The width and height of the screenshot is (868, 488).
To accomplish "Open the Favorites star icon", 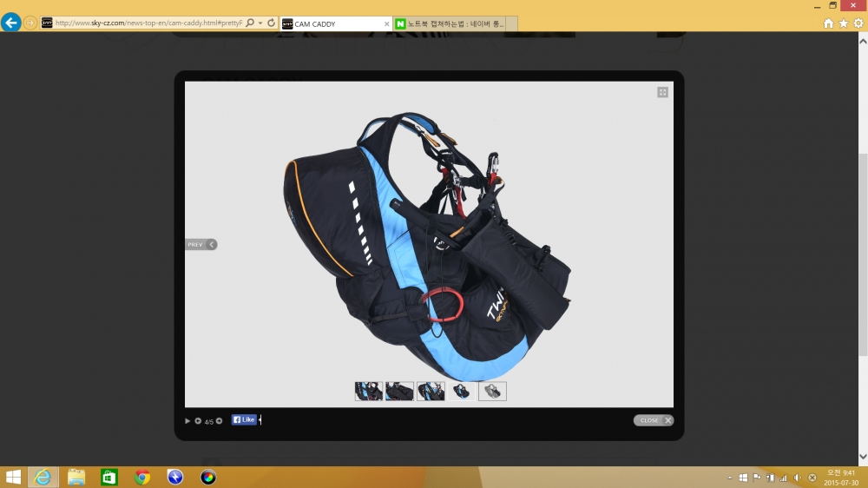I will coord(843,23).
